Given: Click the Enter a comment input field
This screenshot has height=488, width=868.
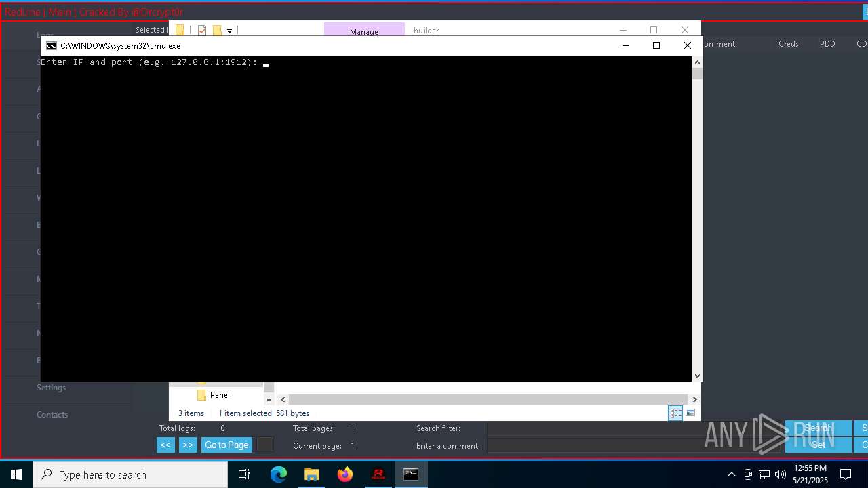Looking at the screenshot, I should tap(634, 446).
